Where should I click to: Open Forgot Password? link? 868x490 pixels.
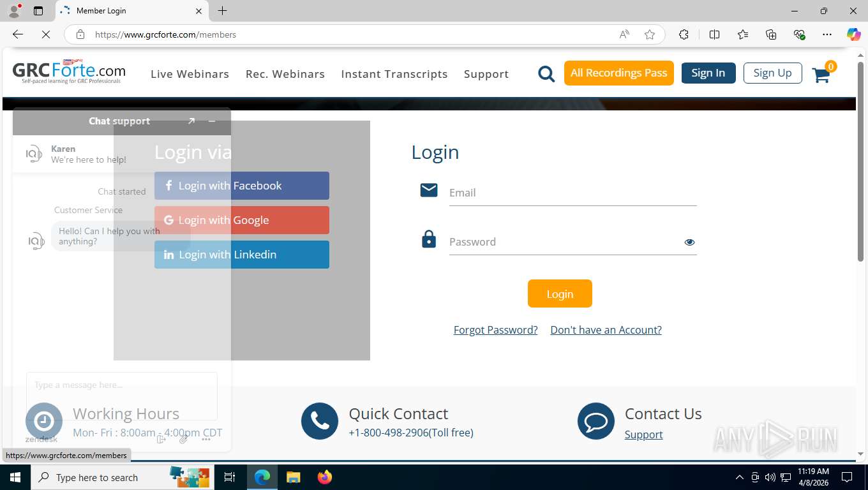496,330
